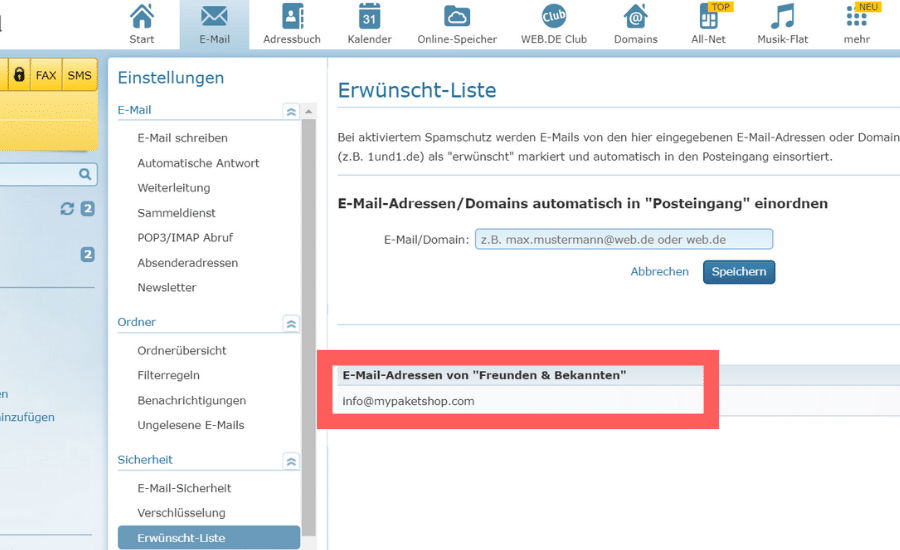Open the Start home icon
The height and width of the screenshot is (550, 900).
[142, 17]
